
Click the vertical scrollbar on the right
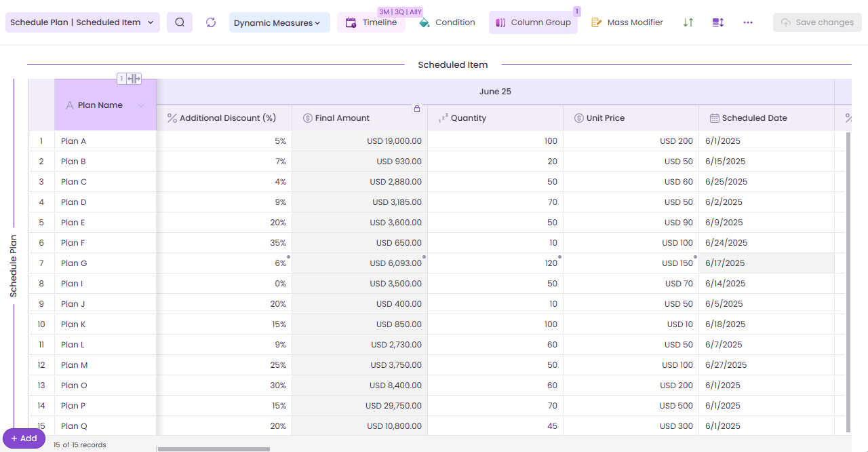coord(848,282)
